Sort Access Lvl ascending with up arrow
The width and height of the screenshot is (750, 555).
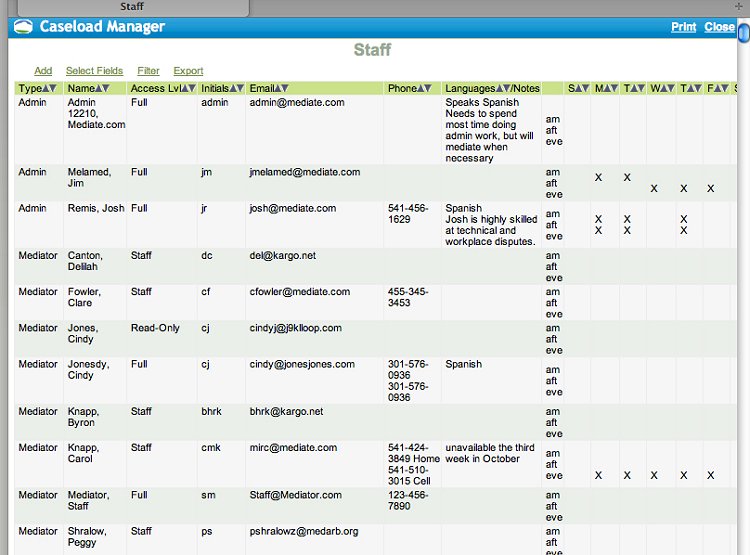coord(185,89)
